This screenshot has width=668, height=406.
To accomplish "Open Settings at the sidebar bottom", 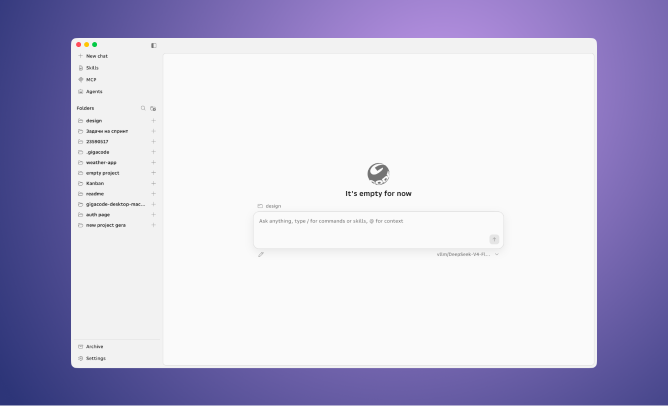I will (92, 358).
